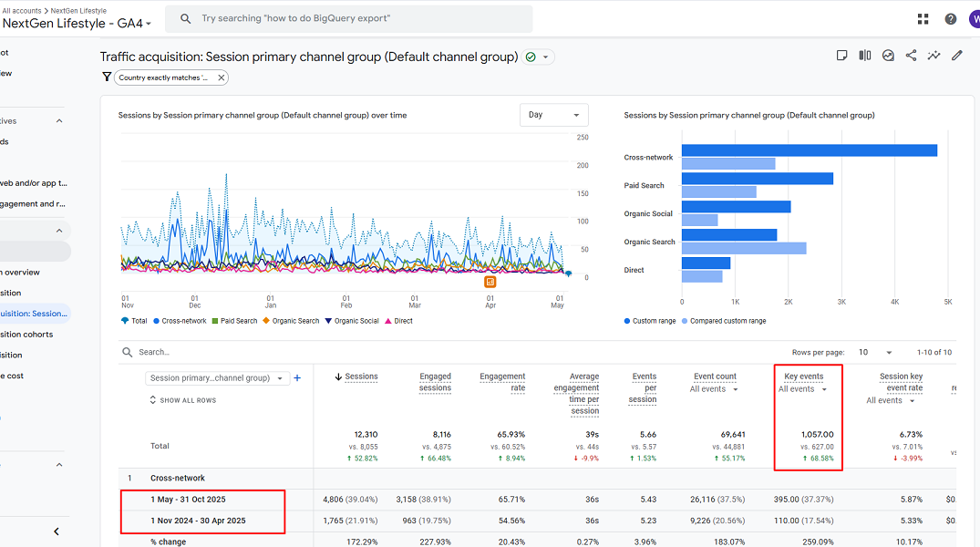Image resolution: width=980 pixels, height=547 pixels.
Task: Collapse the left navigation sidebar
Action: (57, 532)
